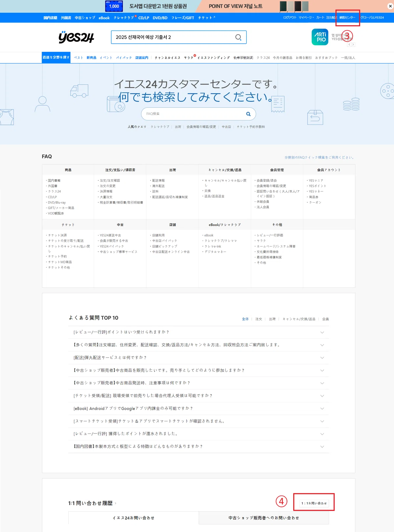The width and height of the screenshot is (394, 532).
Task: Open the YES24 logo home link
Action: (x=76, y=37)
